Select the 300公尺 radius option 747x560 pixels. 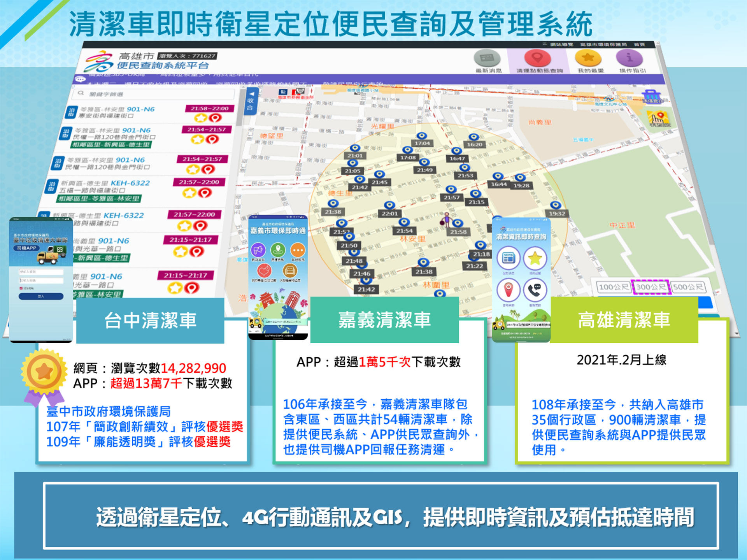(x=651, y=287)
